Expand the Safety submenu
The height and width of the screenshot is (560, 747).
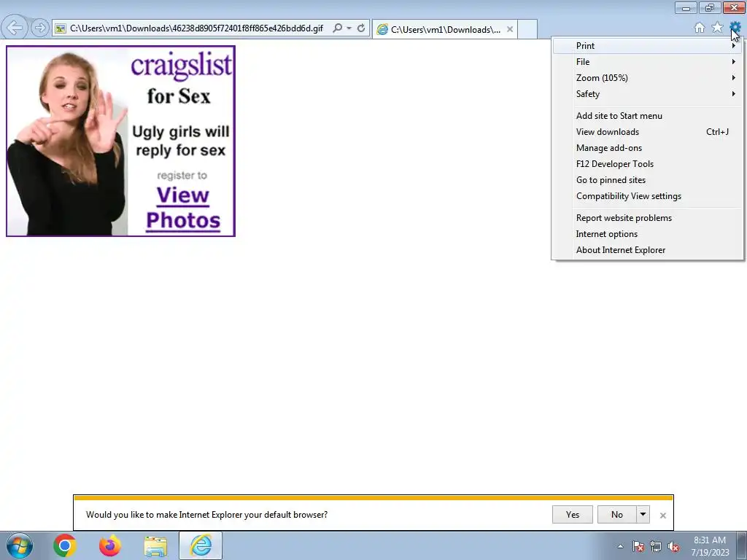pyautogui.click(x=647, y=94)
